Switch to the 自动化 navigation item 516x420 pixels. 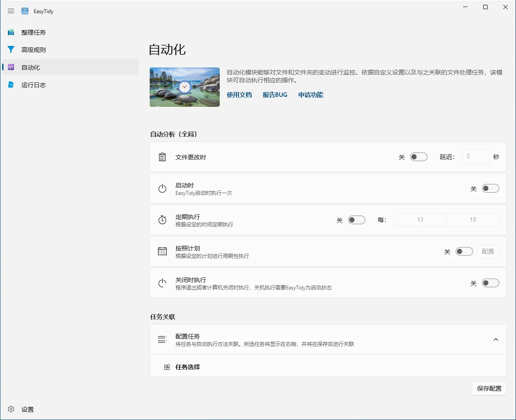(x=31, y=67)
